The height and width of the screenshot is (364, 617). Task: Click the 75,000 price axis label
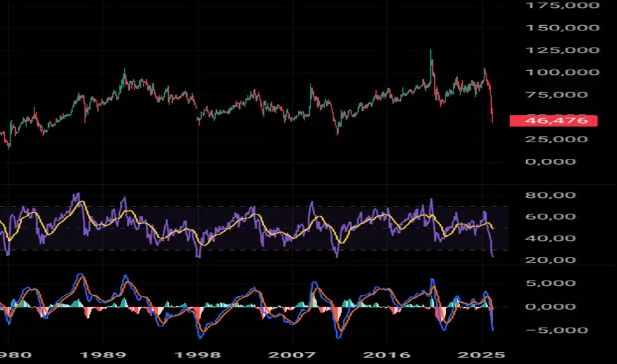coord(556,95)
